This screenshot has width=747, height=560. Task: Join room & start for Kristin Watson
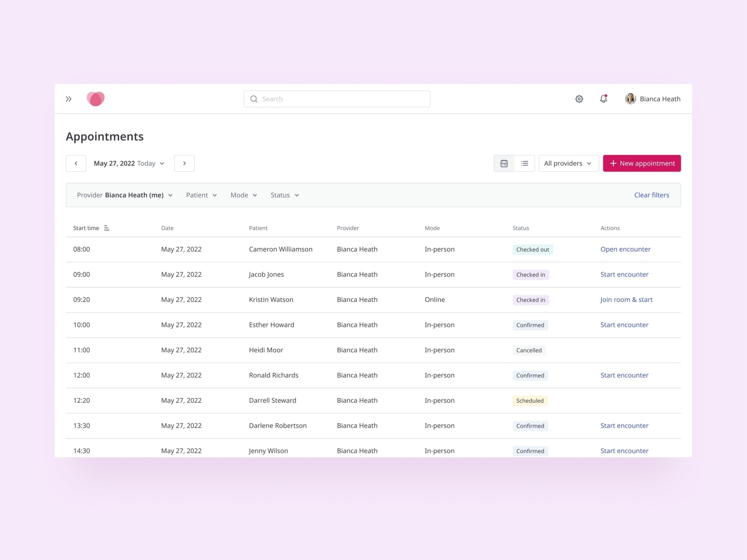point(627,300)
